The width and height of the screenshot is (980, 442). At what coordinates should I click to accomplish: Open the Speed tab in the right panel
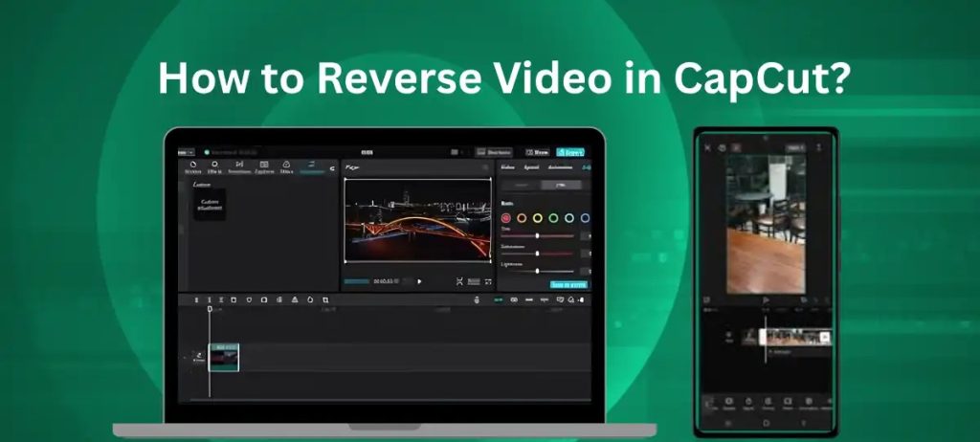coord(530,166)
